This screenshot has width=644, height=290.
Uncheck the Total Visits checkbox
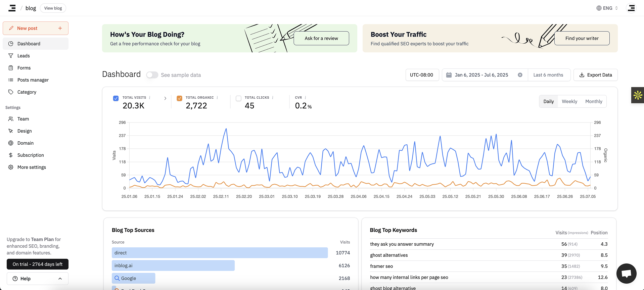point(116,98)
